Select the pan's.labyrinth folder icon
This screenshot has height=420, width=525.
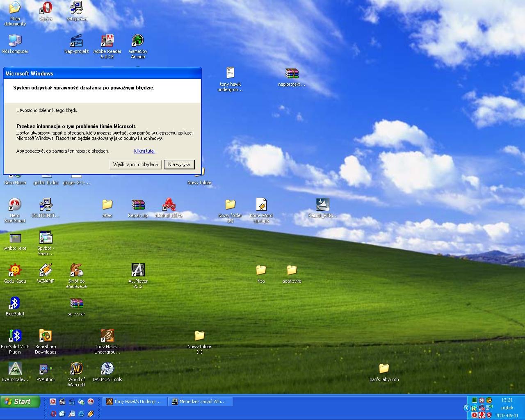384,372
